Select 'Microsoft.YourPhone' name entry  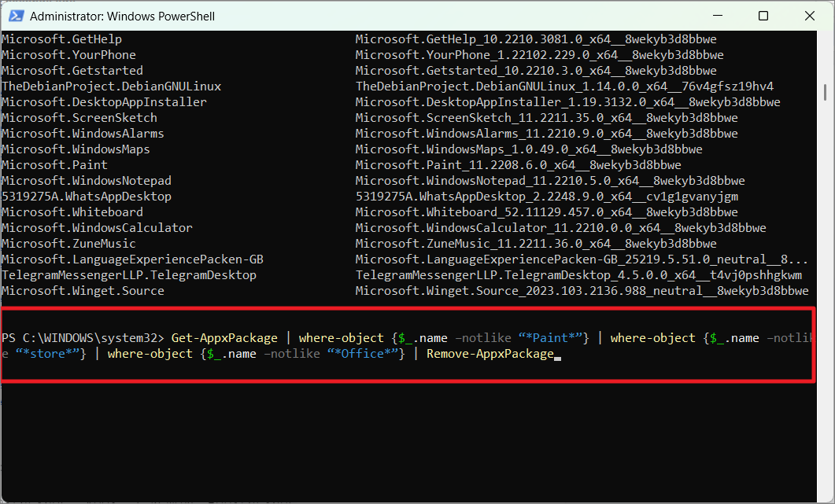[x=68, y=55]
